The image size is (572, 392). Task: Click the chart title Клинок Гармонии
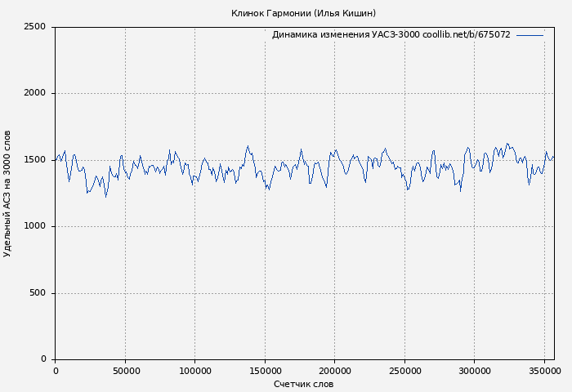pos(303,13)
